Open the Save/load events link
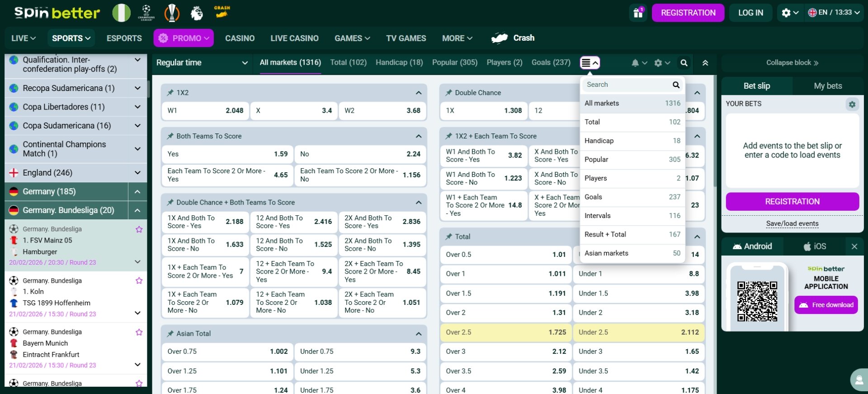Screen dimensions: 868x394 [792, 223]
